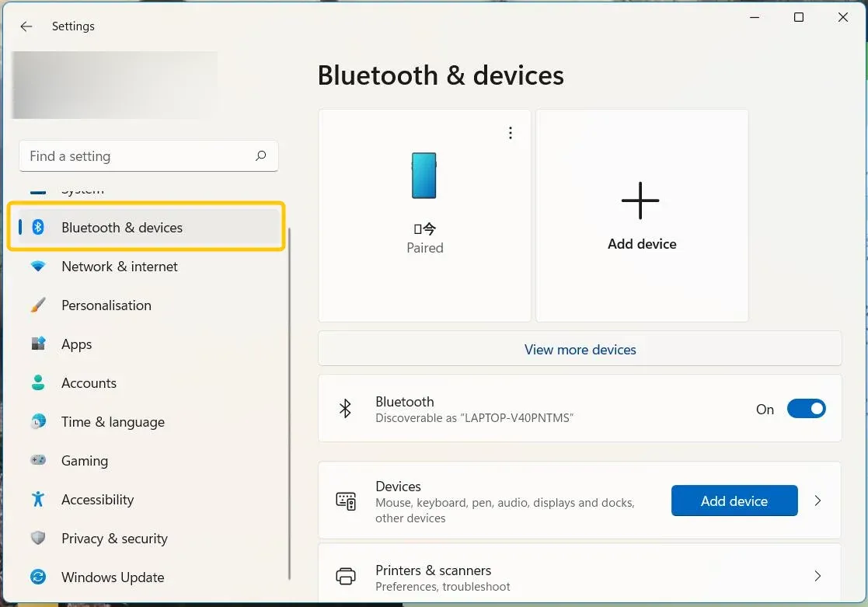
Task: Click the Find a setting search box
Action: coord(148,155)
